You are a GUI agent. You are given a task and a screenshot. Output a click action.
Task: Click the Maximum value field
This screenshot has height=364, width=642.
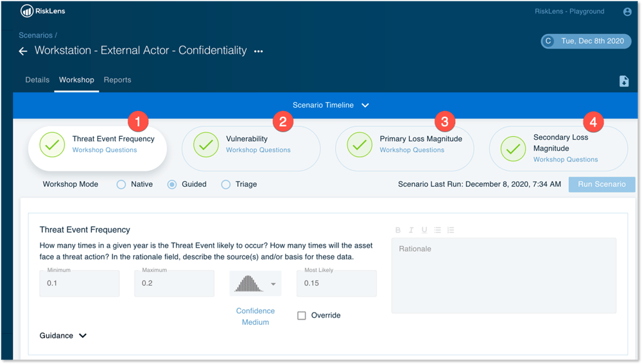[x=175, y=283]
